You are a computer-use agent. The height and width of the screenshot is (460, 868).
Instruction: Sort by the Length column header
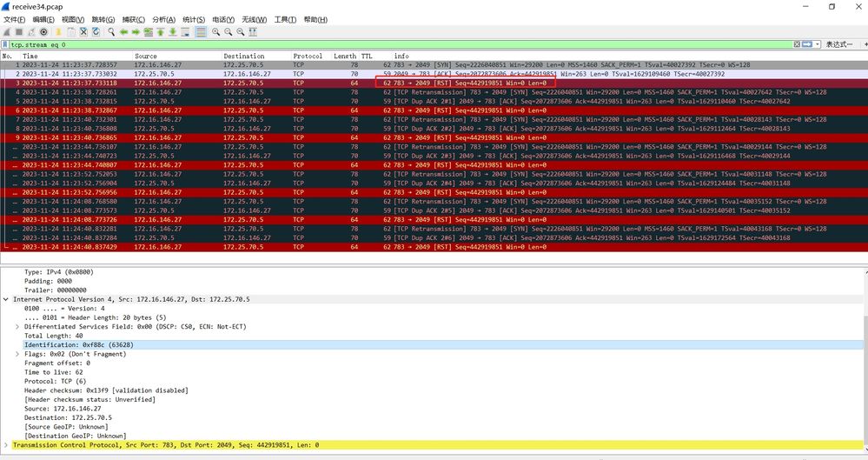click(x=345, y=56)
